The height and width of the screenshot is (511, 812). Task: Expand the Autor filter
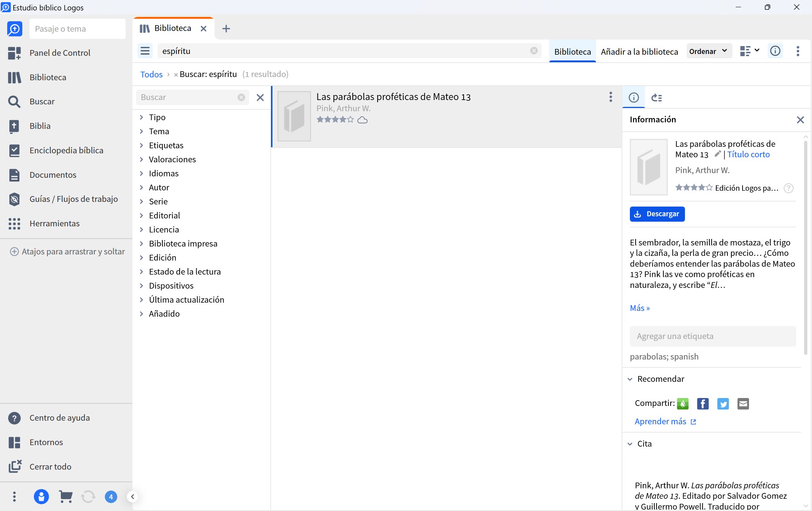[141, 187]
